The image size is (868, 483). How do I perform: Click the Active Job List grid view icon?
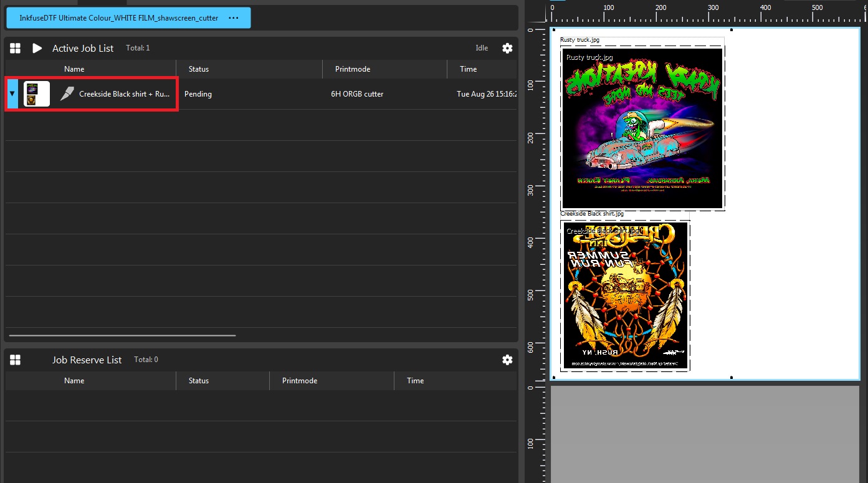[x=15, y=48]
